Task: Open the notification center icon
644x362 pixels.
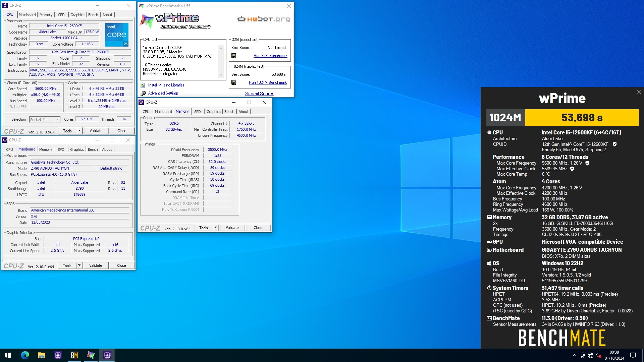Action: click(633, 355)
